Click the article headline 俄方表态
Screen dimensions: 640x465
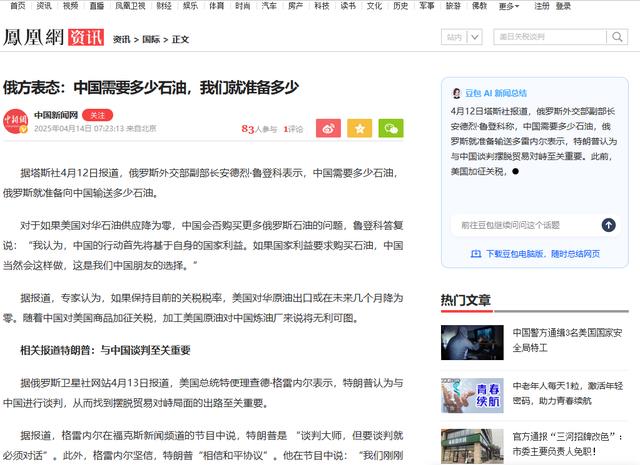click(151, 87)
